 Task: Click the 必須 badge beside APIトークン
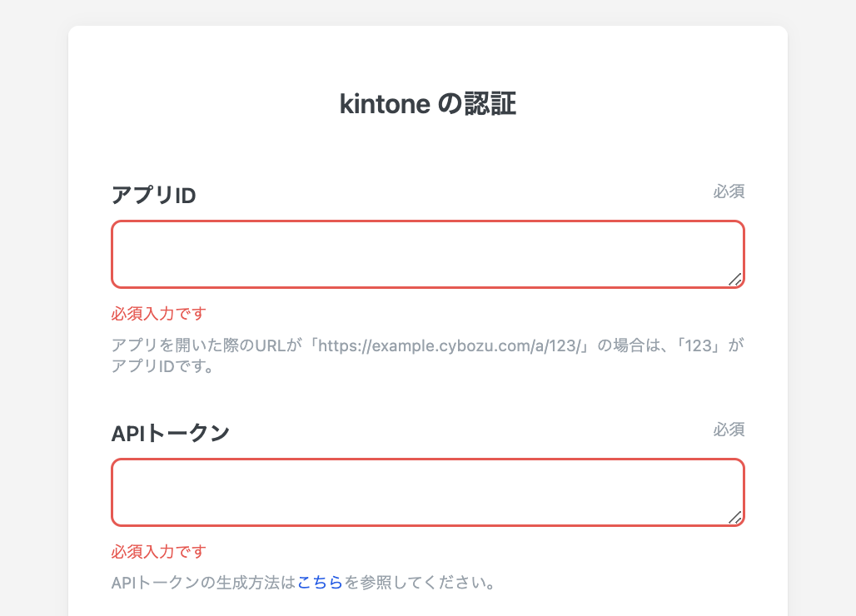pos(729,430)
